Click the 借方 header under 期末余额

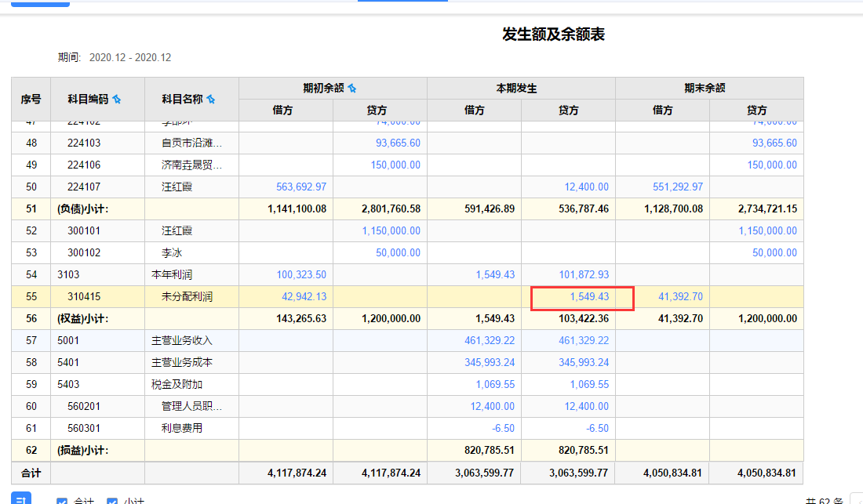662,111
